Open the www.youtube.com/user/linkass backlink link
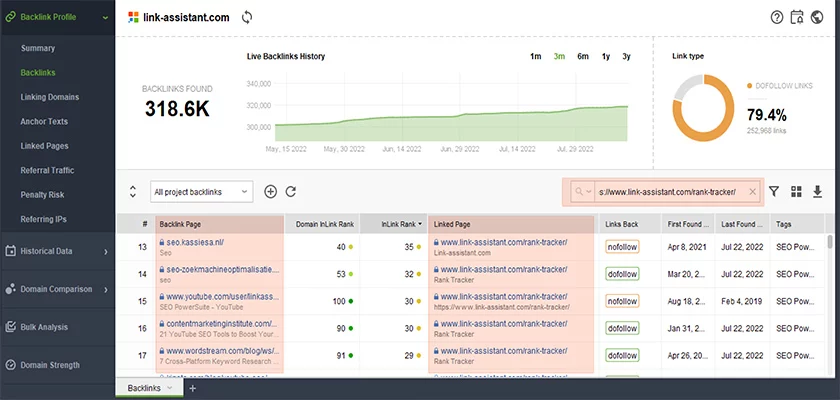The image size is (840, 400). [222, 296]
